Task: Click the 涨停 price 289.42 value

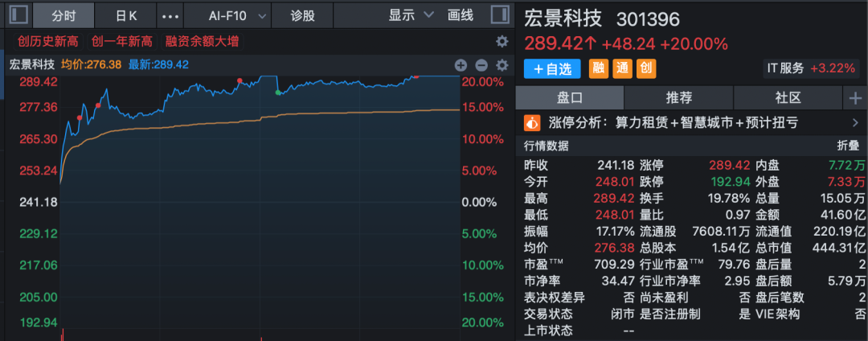Action: pos(730,165)
